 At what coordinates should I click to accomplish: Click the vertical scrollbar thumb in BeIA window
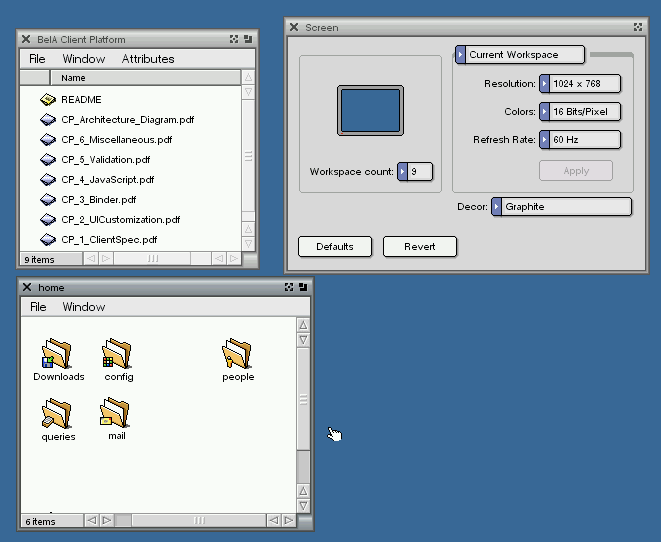(248, 156)
